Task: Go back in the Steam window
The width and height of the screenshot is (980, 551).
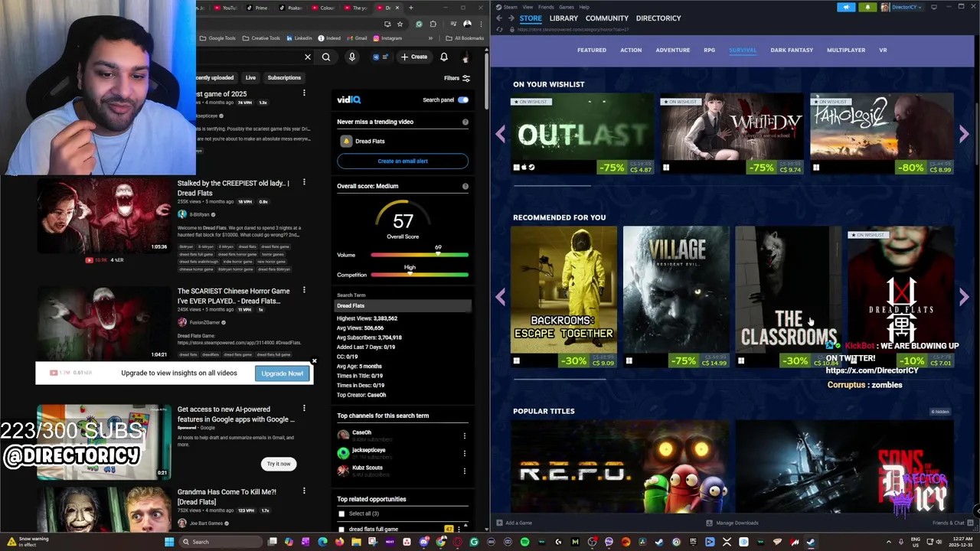Action: tap(498, 18)
